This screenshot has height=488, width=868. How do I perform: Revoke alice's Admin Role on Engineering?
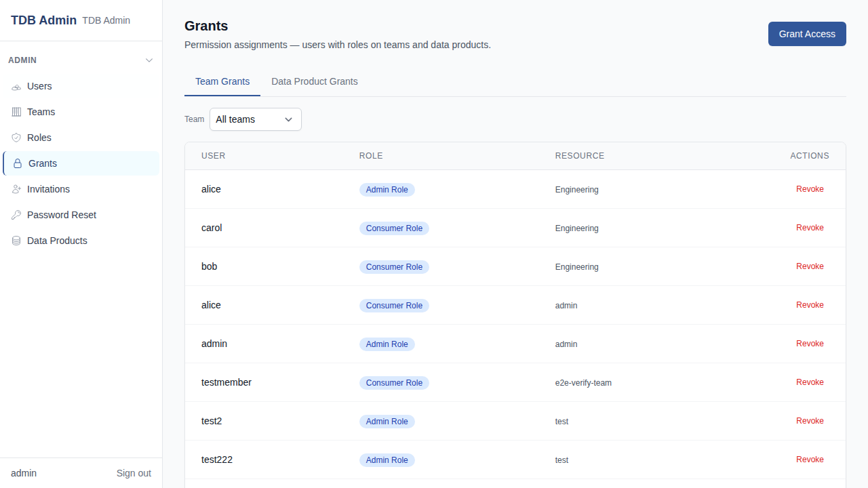(810, 189)
